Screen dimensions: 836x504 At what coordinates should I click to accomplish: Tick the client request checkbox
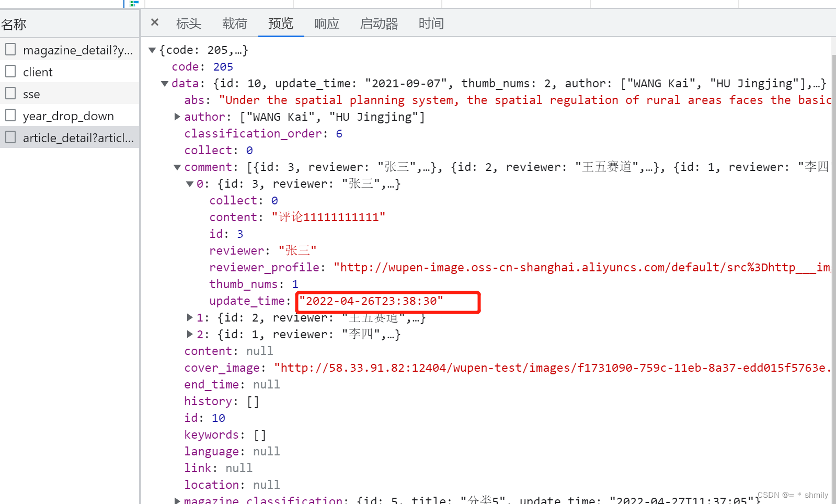(10, 71)
